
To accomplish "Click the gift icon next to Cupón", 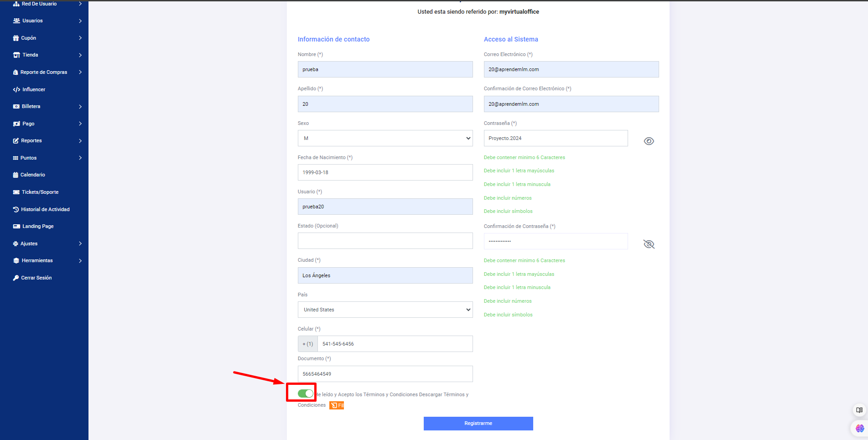I will pyautogui.click(x=16, y=38).
